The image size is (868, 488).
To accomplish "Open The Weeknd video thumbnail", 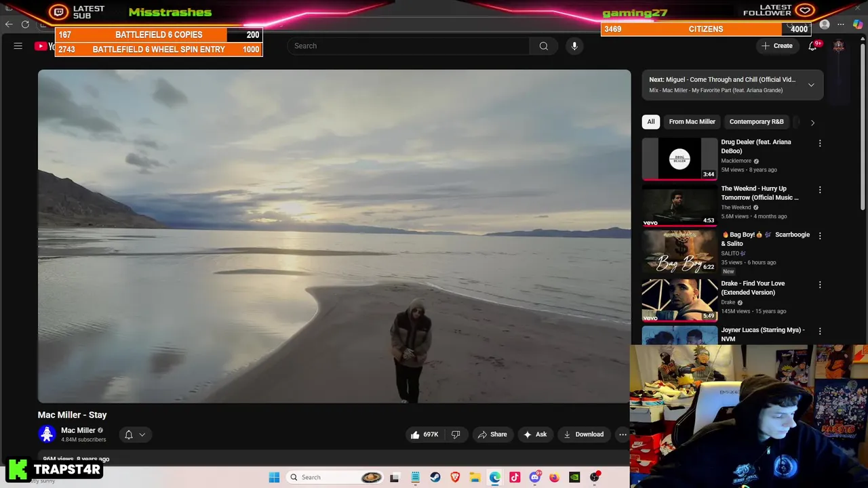I will pos(679,206).
